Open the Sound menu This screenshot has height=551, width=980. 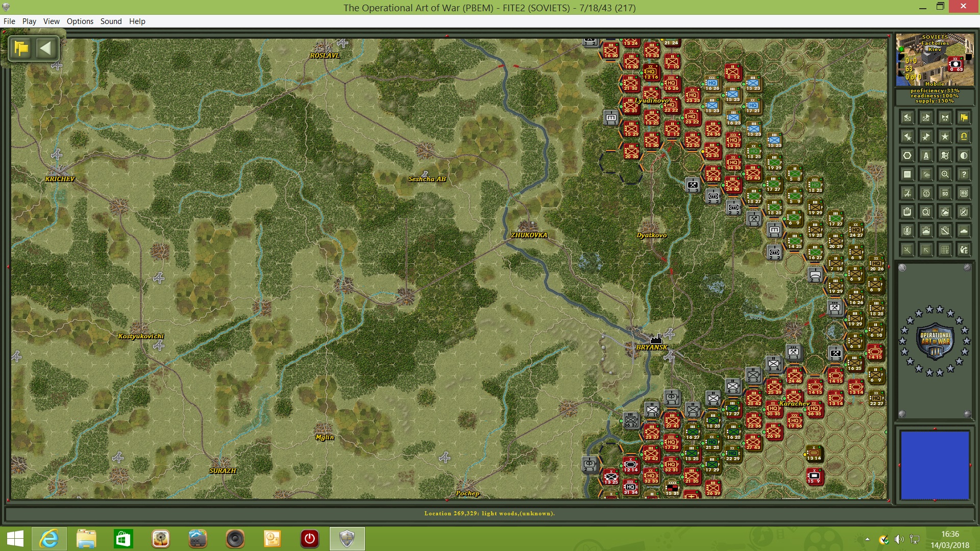point(111,21)
